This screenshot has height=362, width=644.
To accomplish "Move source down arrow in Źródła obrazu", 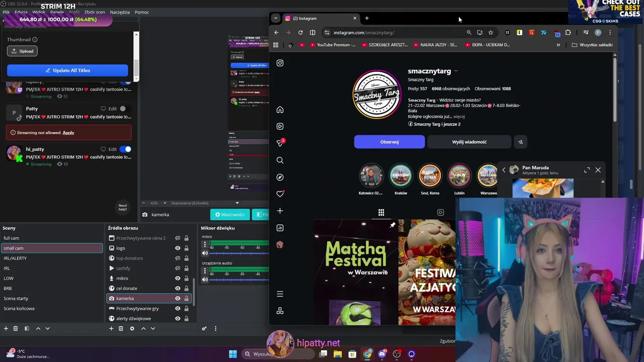I will [x=152, y=328].
